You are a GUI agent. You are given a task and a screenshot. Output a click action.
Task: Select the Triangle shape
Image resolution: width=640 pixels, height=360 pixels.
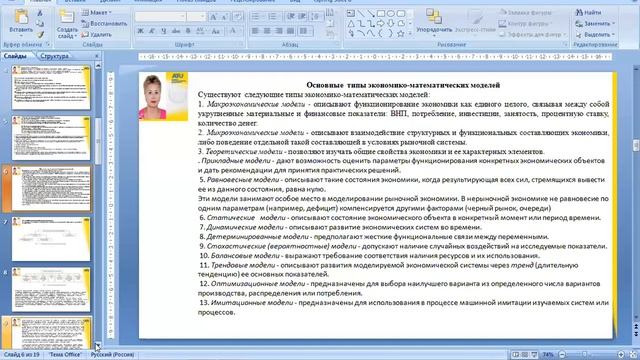click(x=351, y=24)
